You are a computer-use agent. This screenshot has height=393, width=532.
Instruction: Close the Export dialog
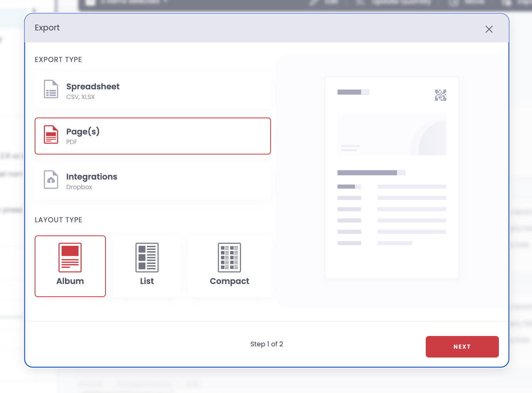click(489, 29)
